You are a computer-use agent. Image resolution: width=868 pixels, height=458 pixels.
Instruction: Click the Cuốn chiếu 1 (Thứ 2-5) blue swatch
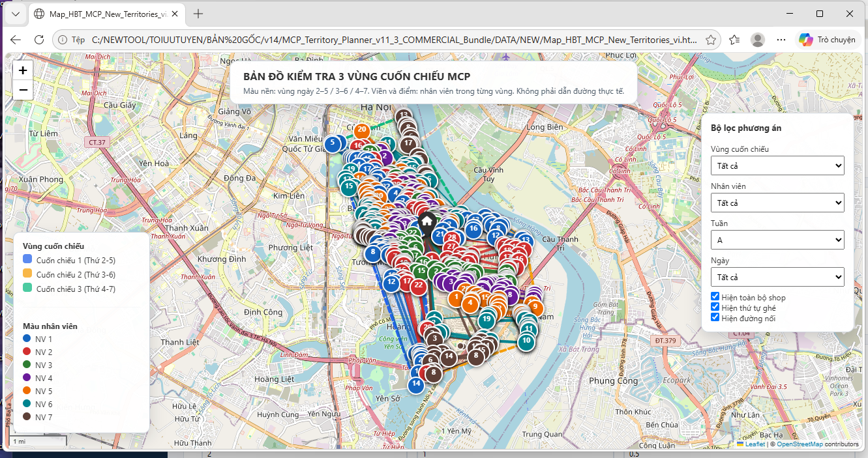point(27,259)
